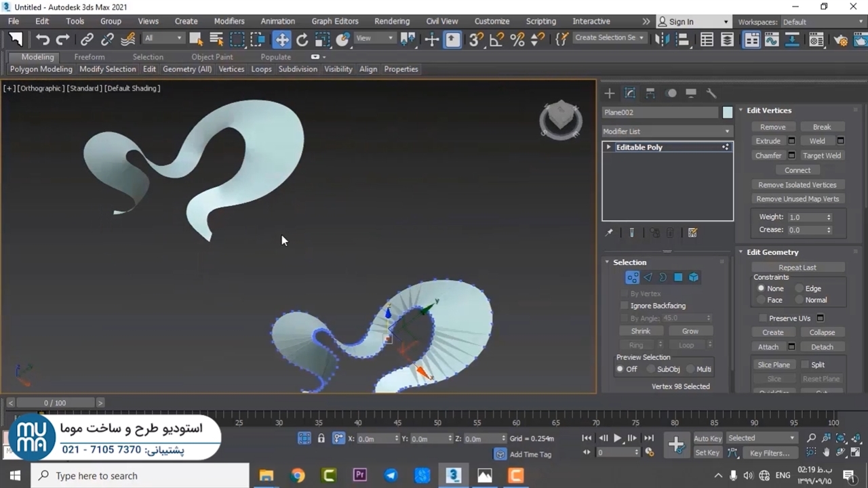
Task: Switch to the Freeform ribbon tab
Action: pyautogui.click(x=90, y=57)
